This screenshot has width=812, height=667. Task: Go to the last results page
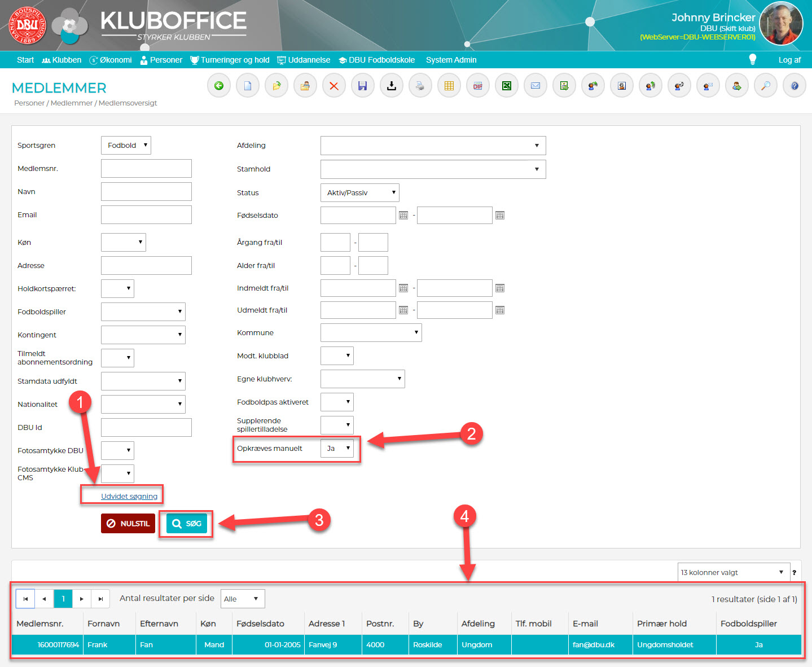(x=100, y=599)
